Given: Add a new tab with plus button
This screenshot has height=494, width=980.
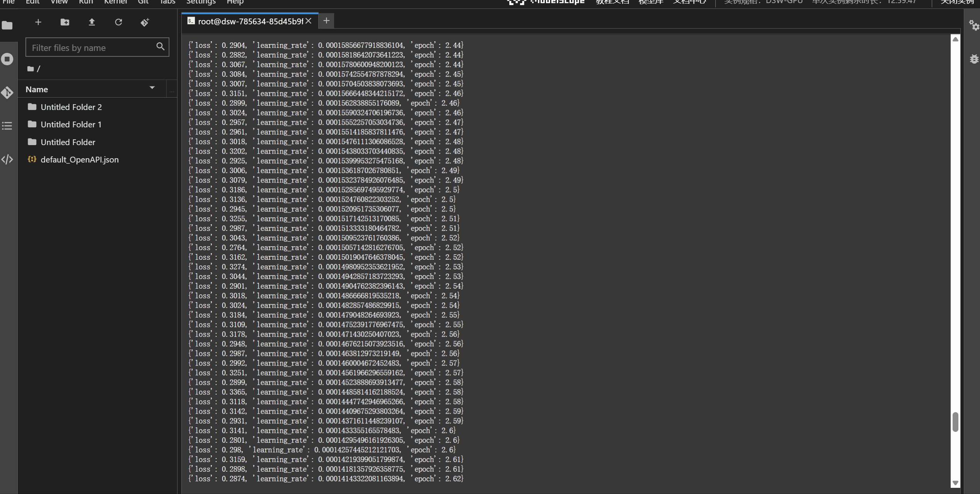Looking at the screenshot, I should (x=326, y=21).
